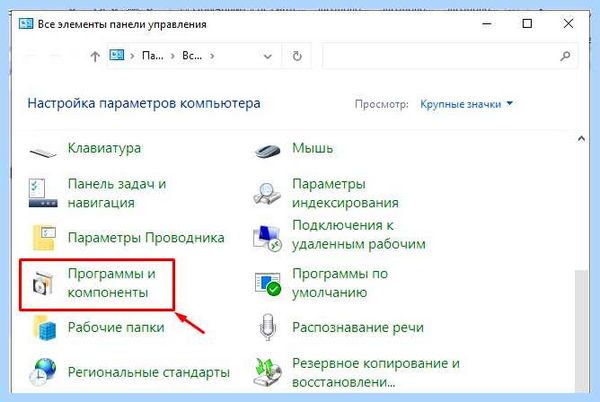Open the Крупные значки view dropdown
The height and width of the screenshot is (402, 600).
coord(466,104)
